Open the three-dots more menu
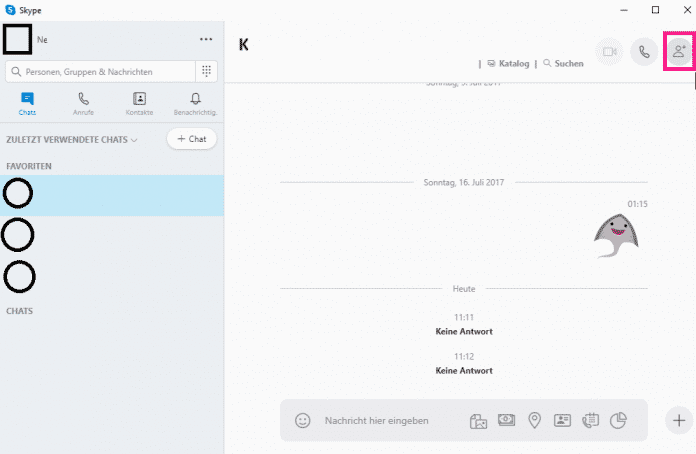Screen dimensions: 696x454 pos(206,39)
